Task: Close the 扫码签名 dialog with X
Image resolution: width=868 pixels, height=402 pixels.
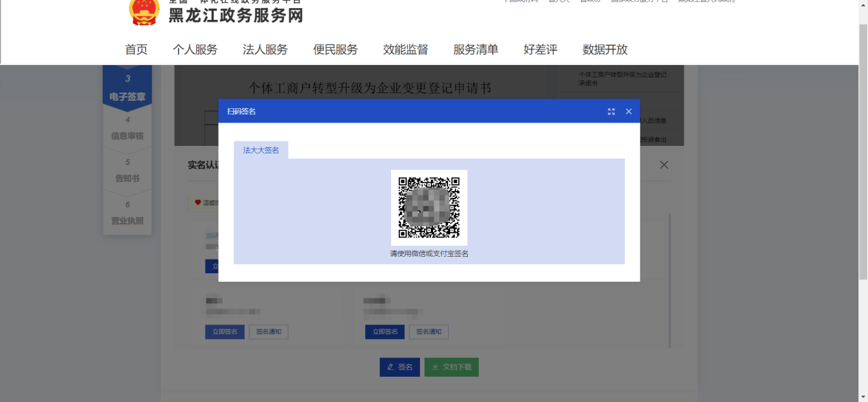Action: pyautogui.click(x=628, y=112)
